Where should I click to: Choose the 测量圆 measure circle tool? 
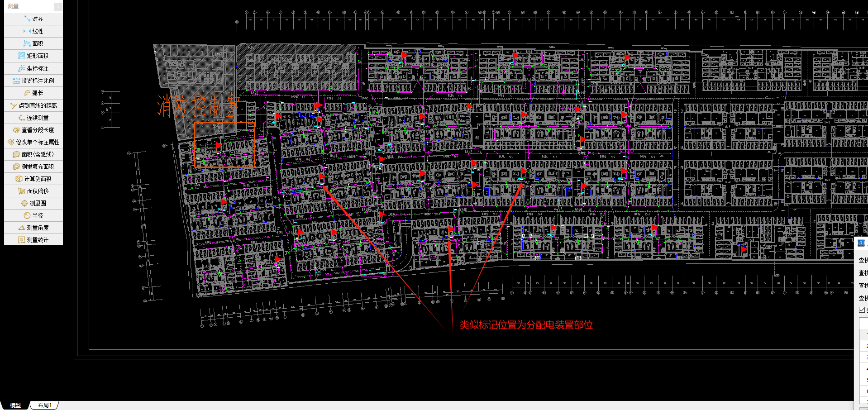(x=33, y=203)
